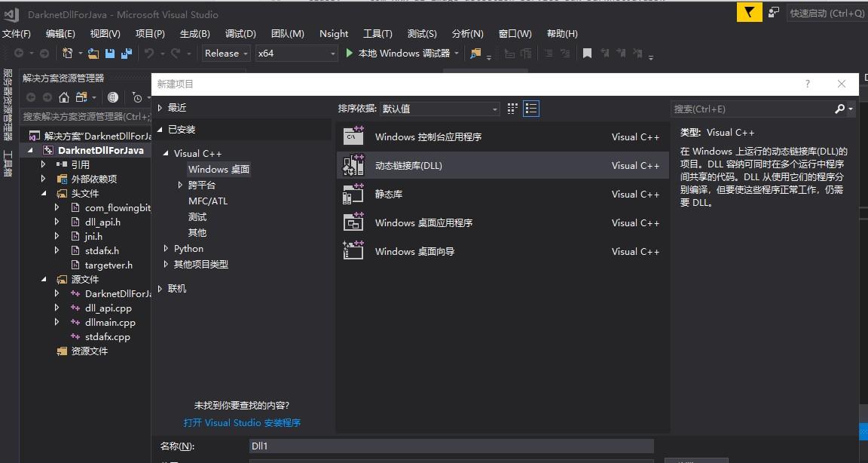Open the 生成(B) build menu
This screenshot has height=463, width=868.
tap(195, 34)
